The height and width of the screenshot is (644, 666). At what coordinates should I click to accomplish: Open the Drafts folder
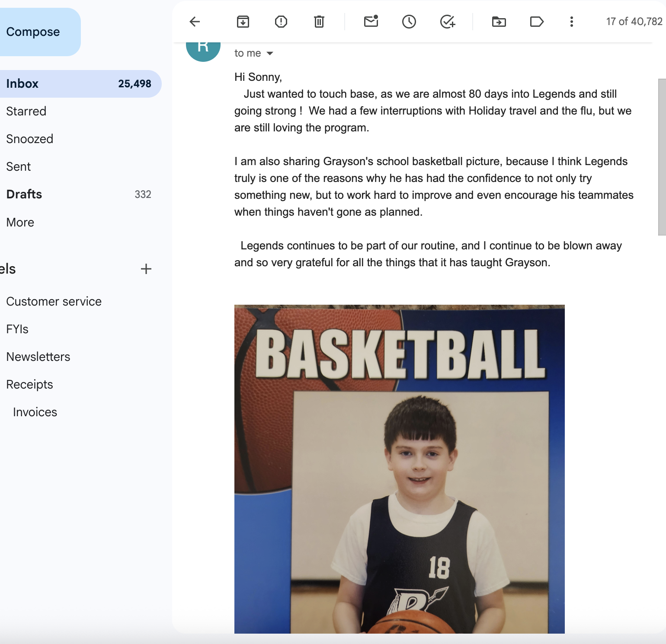24,194
